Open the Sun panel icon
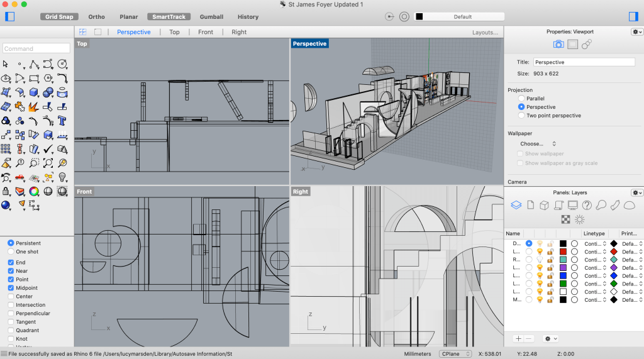644x359 pixels. (x=580, y=219)
